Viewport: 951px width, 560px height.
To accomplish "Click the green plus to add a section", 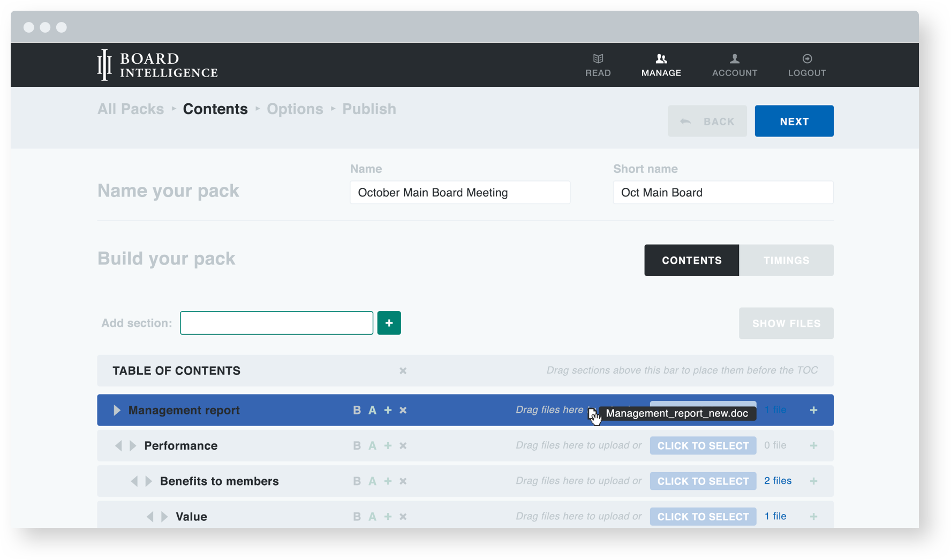I will tap(389, 323).
